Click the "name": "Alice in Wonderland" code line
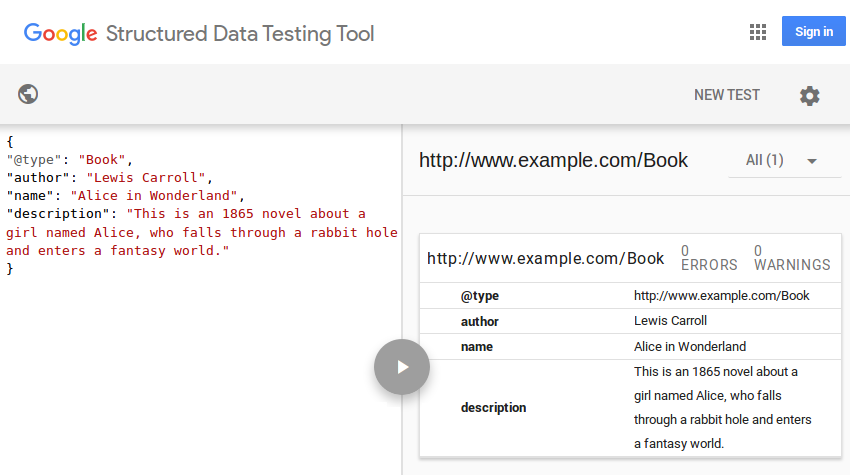 [126, 196]
